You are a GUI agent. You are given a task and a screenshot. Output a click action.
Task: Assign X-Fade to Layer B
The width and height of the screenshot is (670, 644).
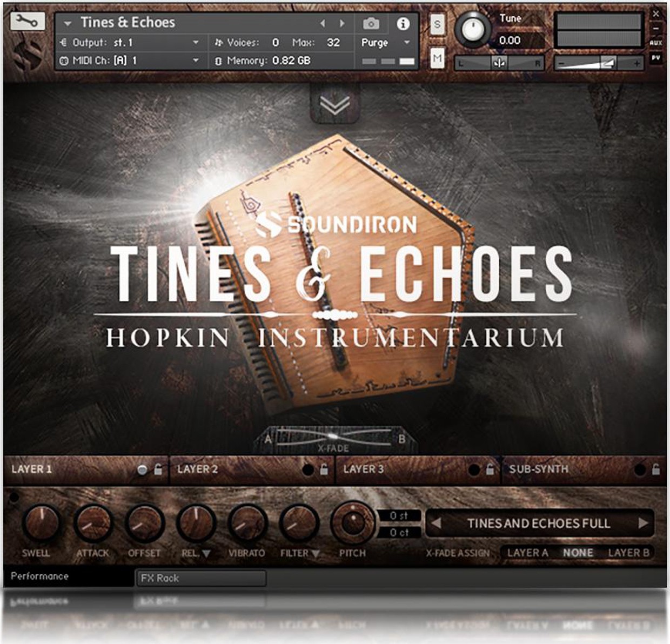click(628, 553)
